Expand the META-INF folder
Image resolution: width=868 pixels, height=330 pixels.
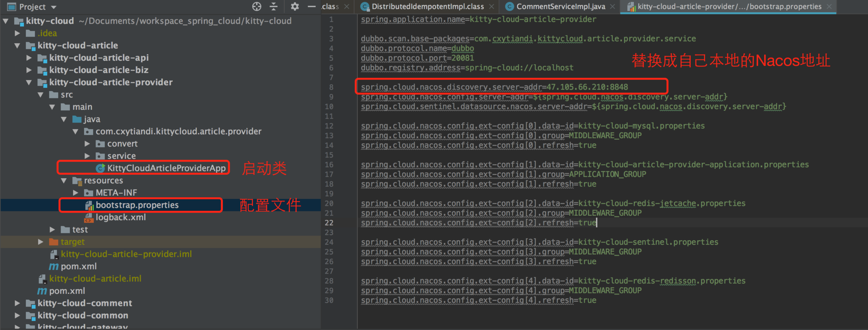click(75, 193)
